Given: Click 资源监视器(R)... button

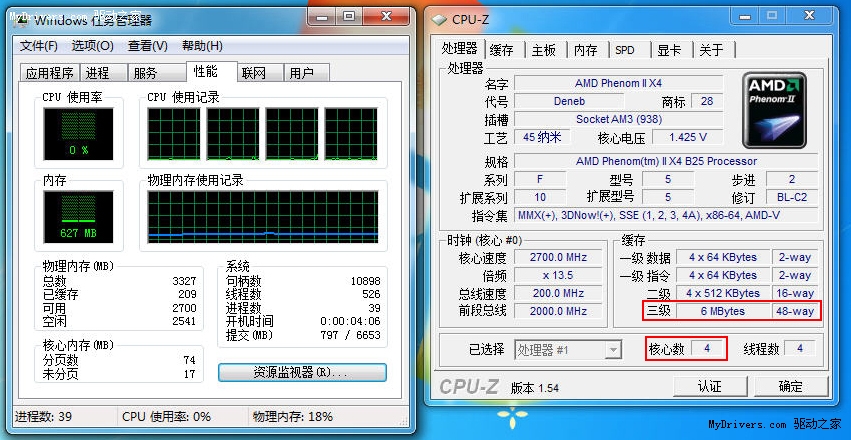Looking at the screenshot, I should pos(302,373).
